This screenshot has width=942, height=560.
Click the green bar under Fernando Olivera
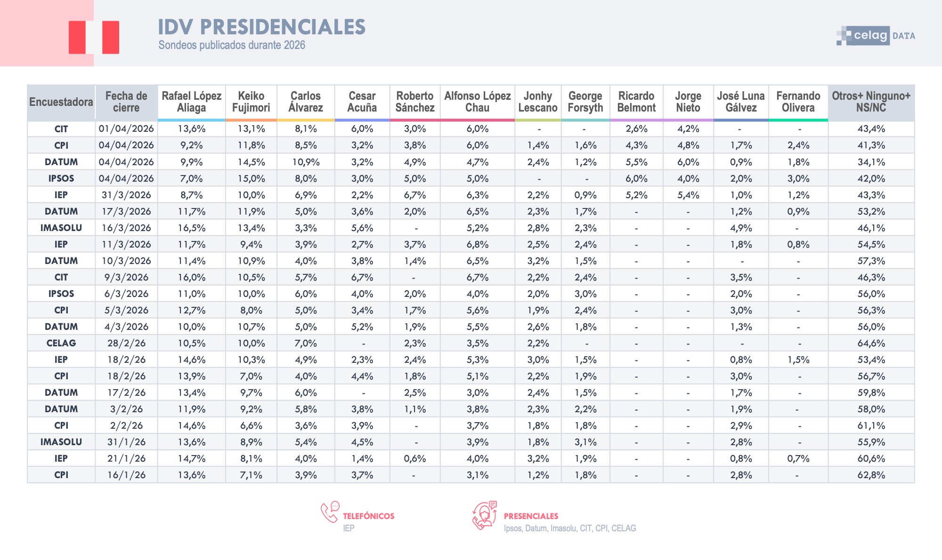(x=798, y=120)
